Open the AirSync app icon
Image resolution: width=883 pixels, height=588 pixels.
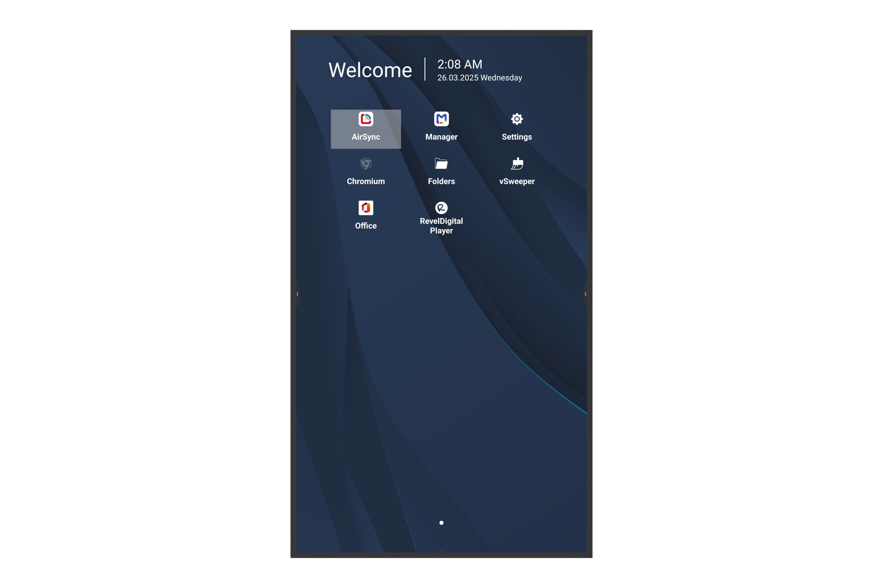coord(365,119)
